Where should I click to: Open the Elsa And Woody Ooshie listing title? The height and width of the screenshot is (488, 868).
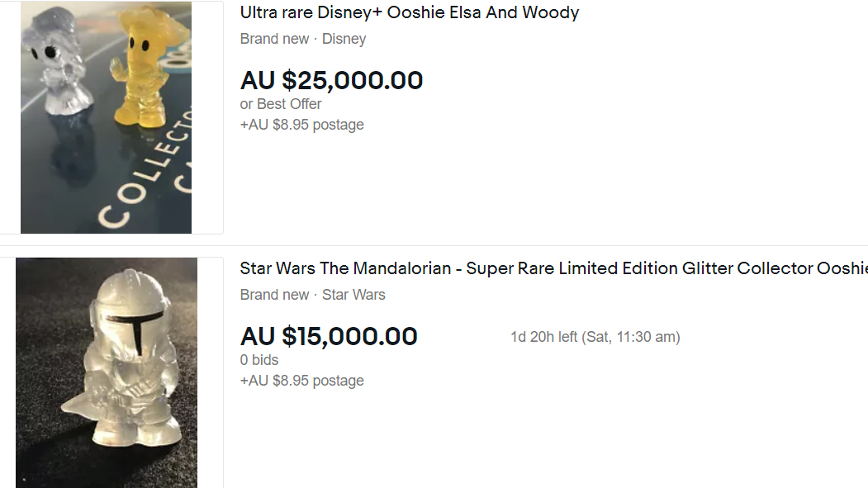coord(409,13)
